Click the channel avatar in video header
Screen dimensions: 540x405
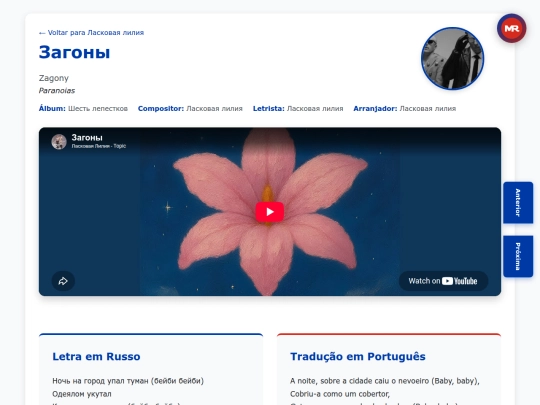pos(59,142)
